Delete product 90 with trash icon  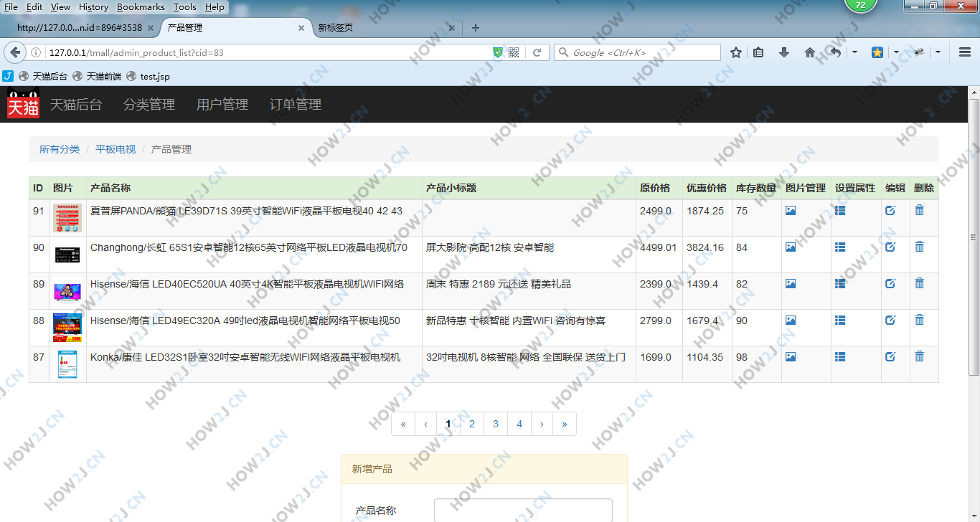(919, 247)
